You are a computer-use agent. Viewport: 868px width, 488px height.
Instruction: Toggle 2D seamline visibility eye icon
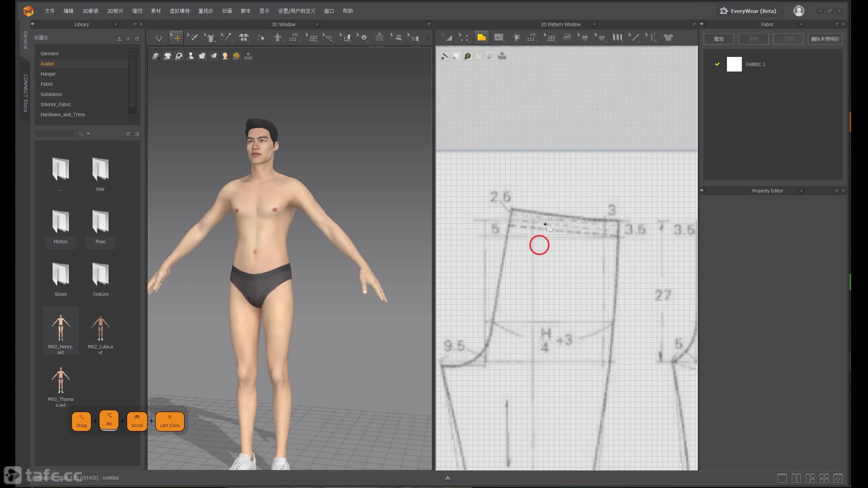(x=445, y=56)
